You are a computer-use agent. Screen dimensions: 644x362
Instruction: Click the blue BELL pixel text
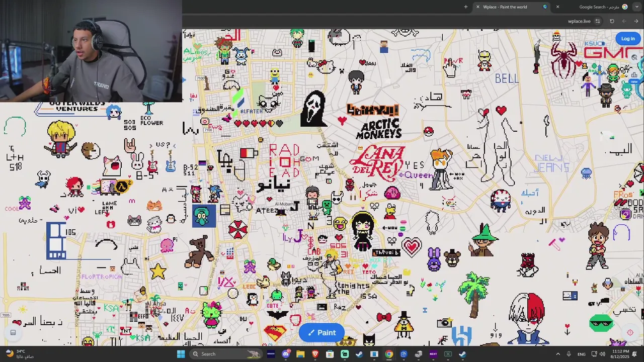(x=507, y=78)
